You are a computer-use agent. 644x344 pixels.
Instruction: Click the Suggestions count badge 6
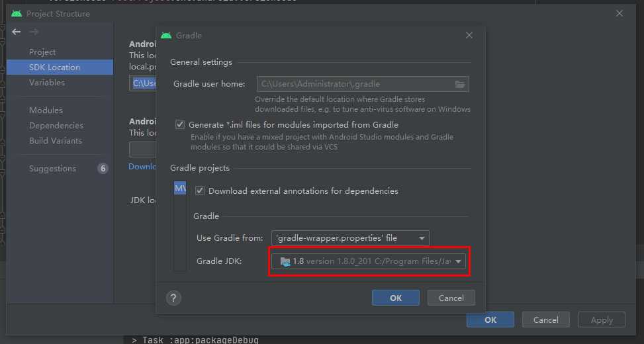point(103,169)
